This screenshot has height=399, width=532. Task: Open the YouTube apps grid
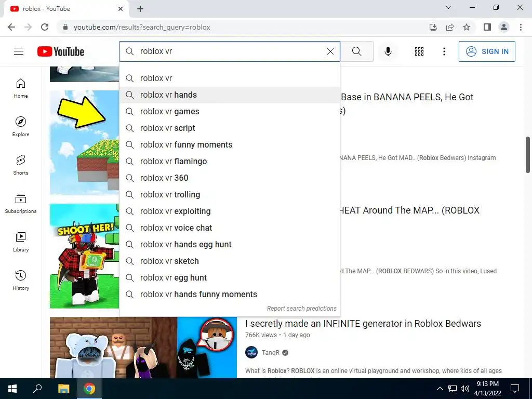[419, 51]
